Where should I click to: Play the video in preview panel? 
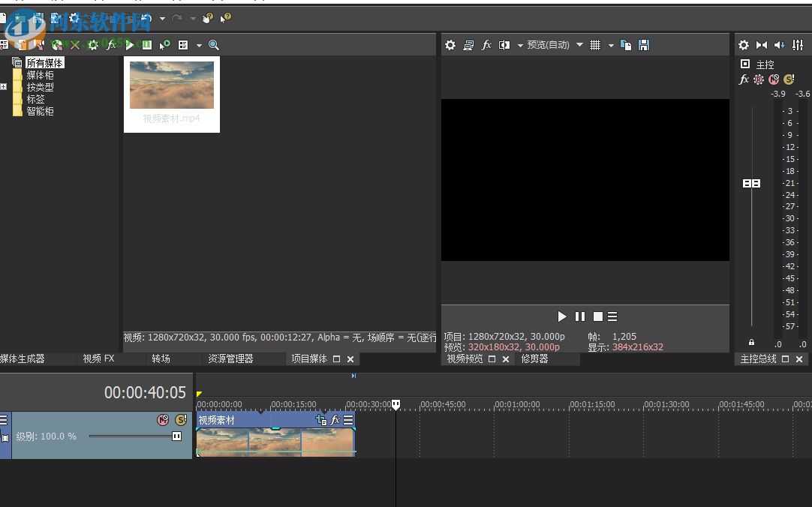[562, 316]
